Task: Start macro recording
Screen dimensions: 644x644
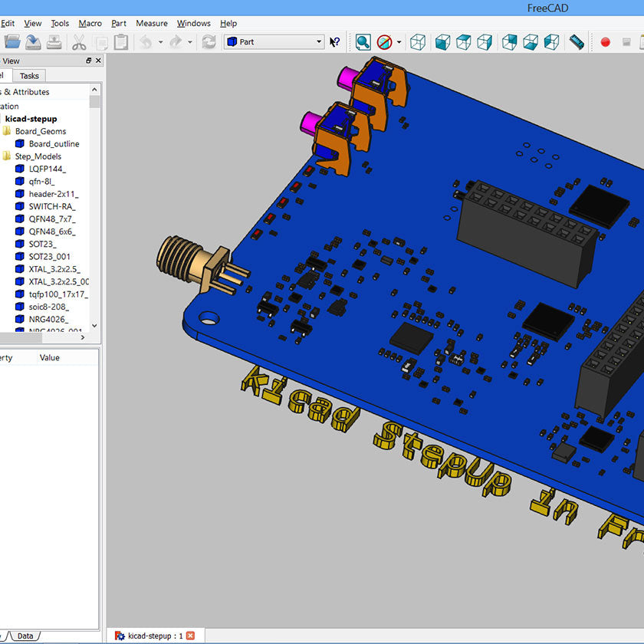Action: pyautogui.click(x=606, y=42)
